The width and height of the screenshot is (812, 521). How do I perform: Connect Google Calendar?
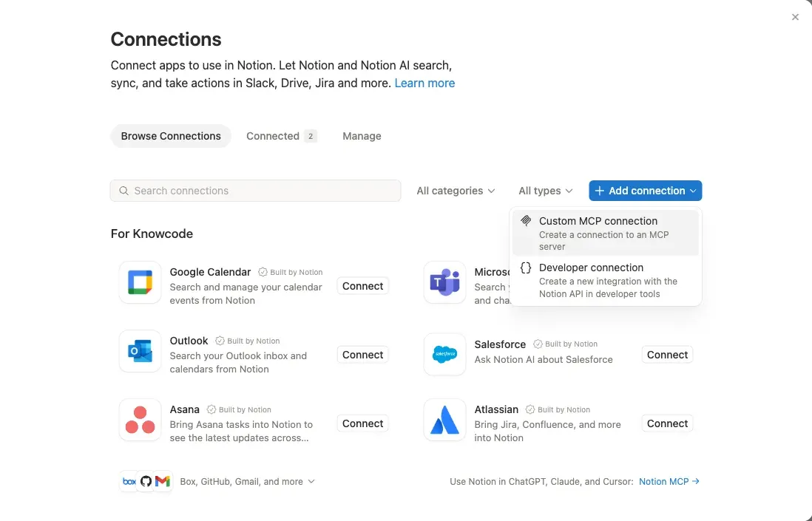(362, 286)
